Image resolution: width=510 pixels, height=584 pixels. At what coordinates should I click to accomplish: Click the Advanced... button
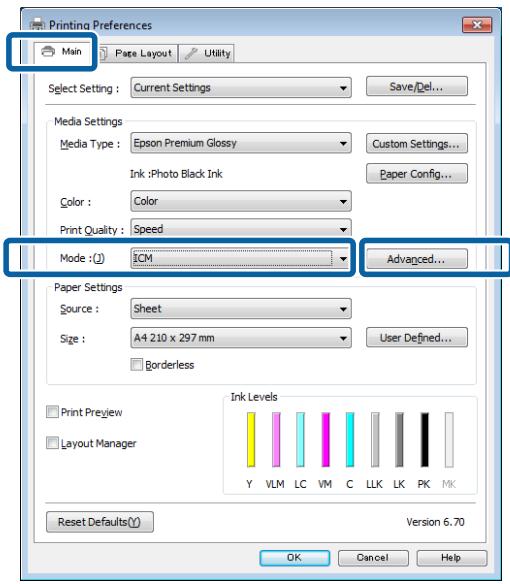pyautogui.click(x=416, y=259)
